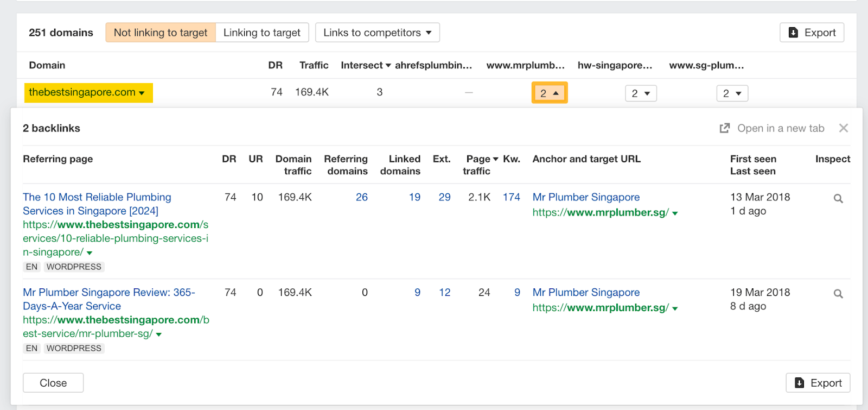Click the Linked domains column header

[x=400, y=165]
